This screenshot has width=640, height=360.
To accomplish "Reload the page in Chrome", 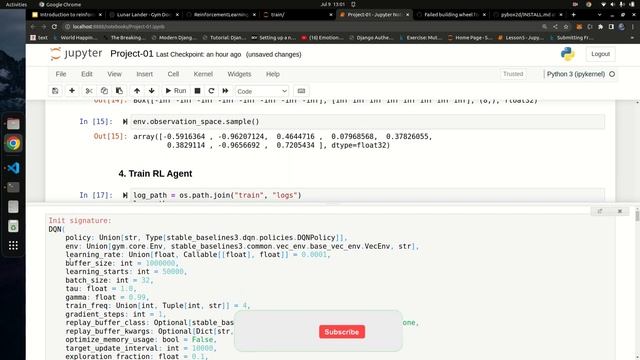I will 54,27.
